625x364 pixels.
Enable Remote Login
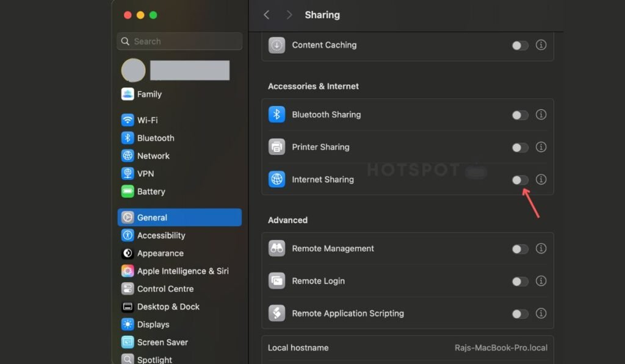(519, 281)
